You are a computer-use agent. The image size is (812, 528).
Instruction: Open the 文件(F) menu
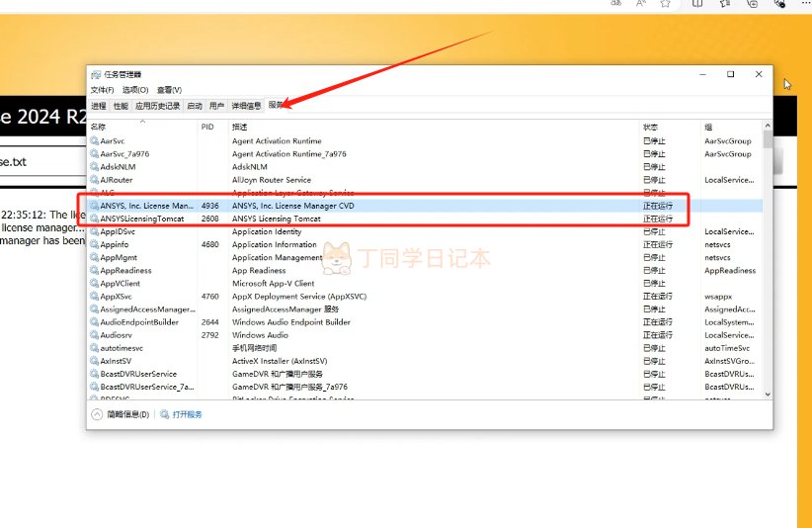(102, 90)
